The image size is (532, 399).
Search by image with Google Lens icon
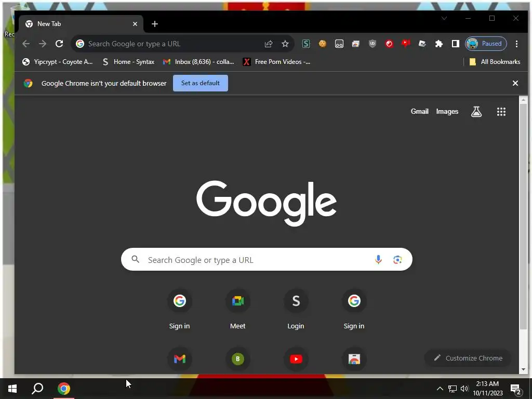point(397,260)
